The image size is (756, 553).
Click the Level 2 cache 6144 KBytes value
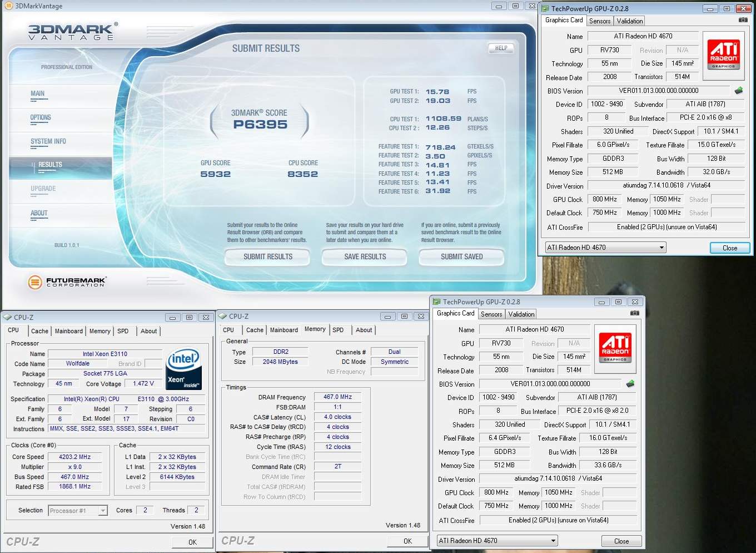tap(177, 477)
